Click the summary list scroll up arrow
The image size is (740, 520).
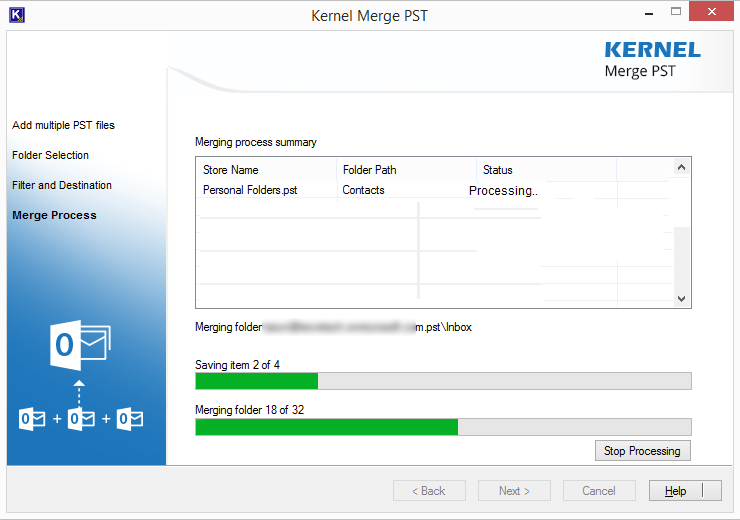pyautogui.click(x=681, y=167)
